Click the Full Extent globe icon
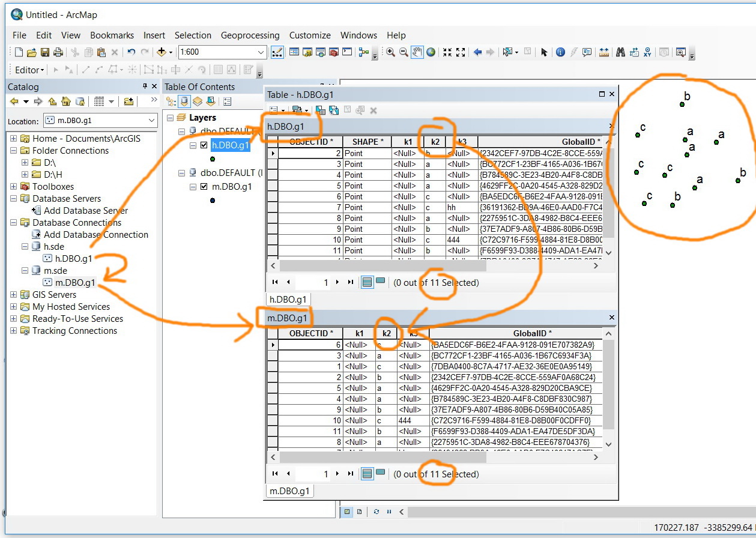Viewport: 756px width, 538px height. coord(431,52)
